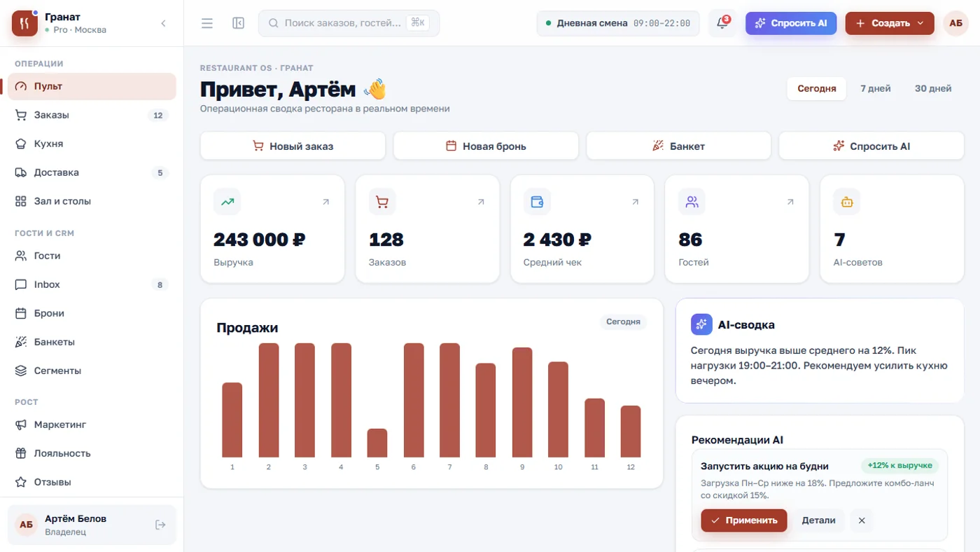Click the 8 badge next to Inbox
This screenshot has height=552, width=980.
click(x=160, y=285)
